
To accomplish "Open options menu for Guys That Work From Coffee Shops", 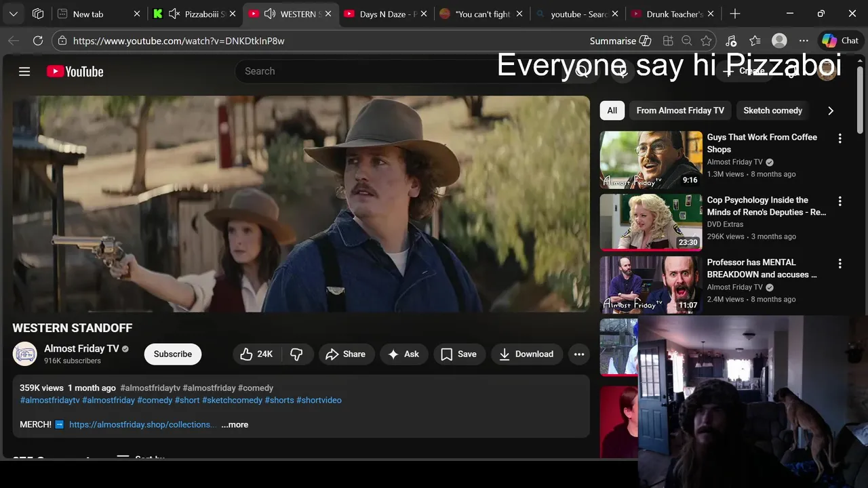I will coord(840,138).
